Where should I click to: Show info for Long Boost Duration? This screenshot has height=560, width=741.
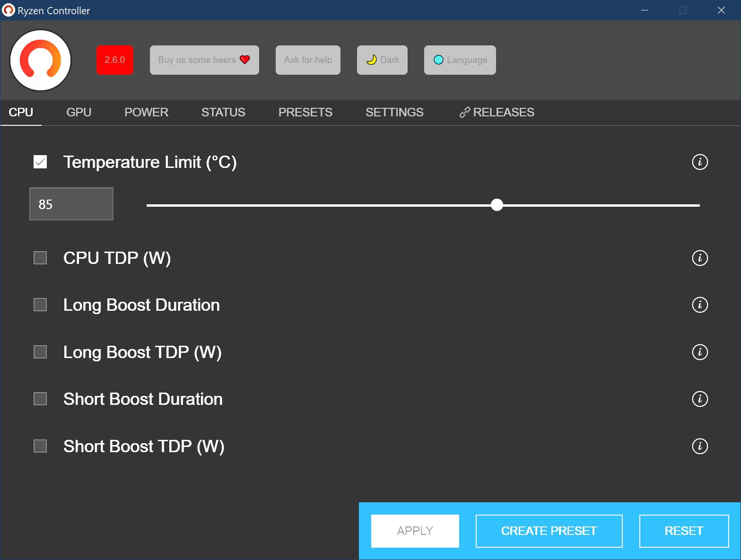(x=700, y=305)
